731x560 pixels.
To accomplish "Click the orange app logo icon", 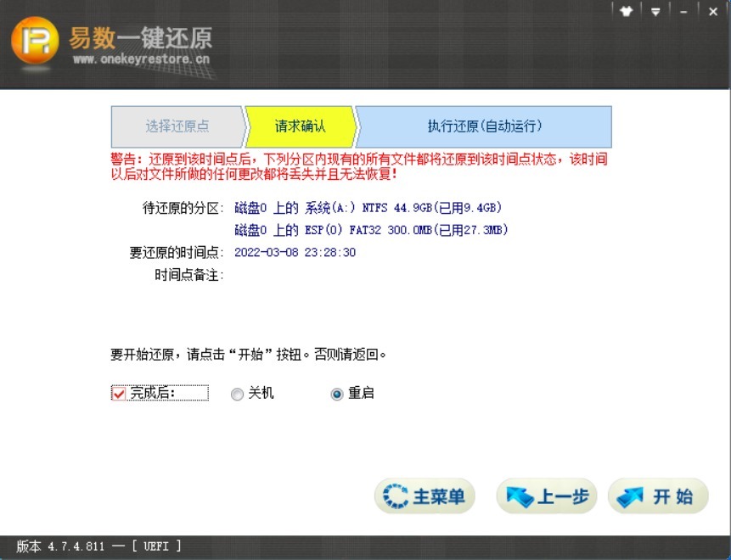I will click(36, 40).
